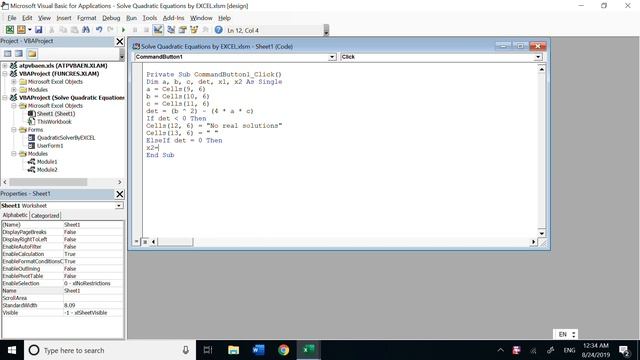Viewport: 640px width, 360px height.
Task: Toggle Folders view in Project panel
Action: point(32,53)
